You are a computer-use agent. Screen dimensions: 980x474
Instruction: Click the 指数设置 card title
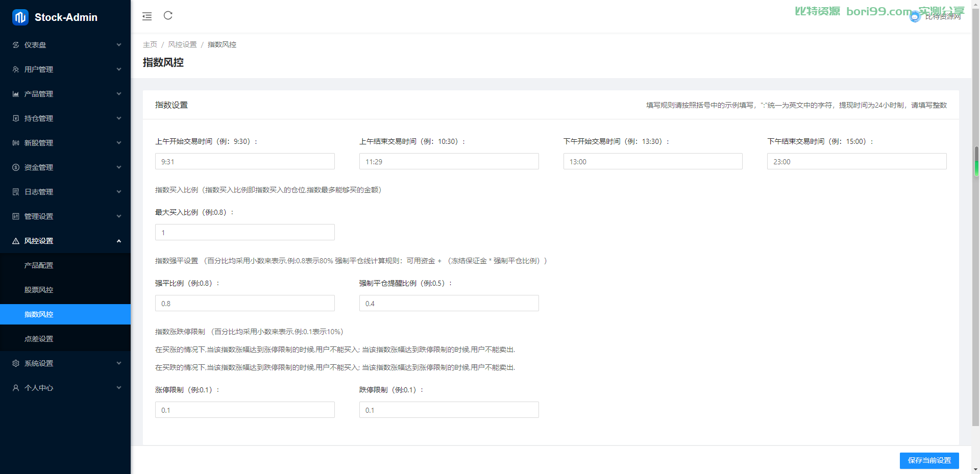(x=171, y=105)
